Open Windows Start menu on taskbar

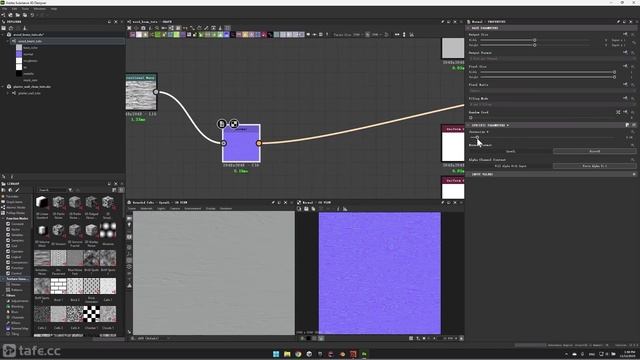(276, 354)
